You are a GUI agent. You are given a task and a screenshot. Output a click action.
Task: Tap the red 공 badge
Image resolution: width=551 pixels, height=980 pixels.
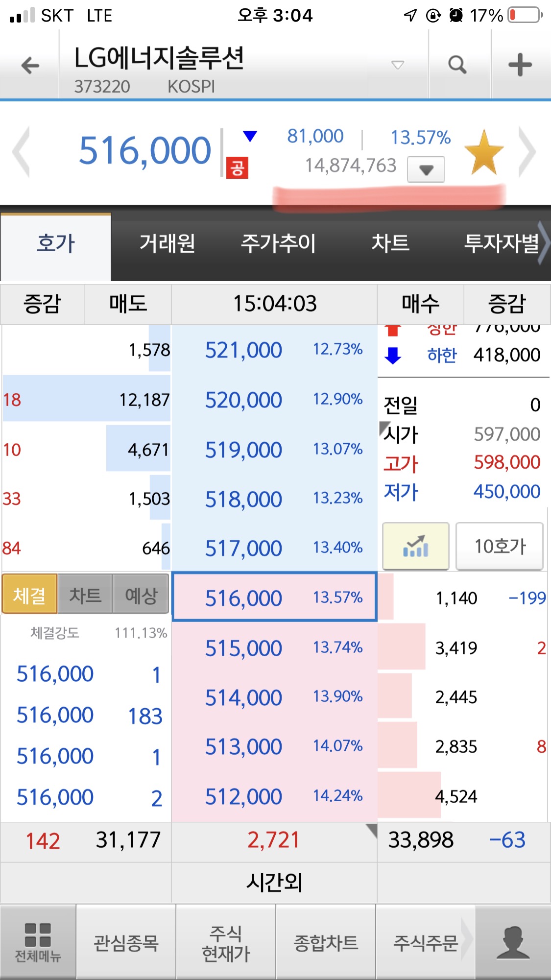pos(237,168)
